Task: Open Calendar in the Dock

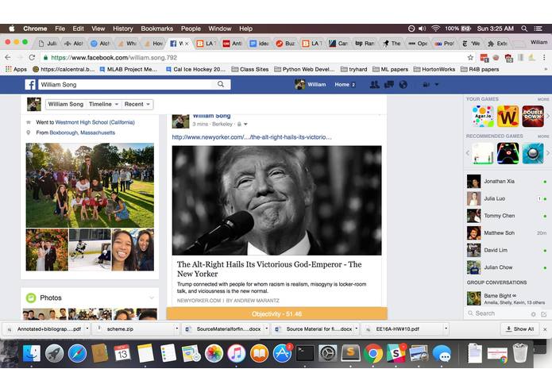Action: pyautogui.click(x=122, y=353)
